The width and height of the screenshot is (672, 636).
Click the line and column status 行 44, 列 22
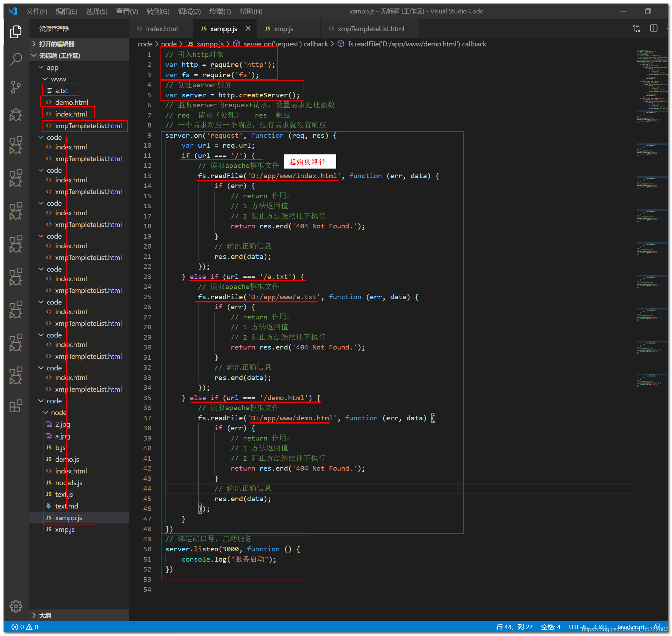point(514,627)
